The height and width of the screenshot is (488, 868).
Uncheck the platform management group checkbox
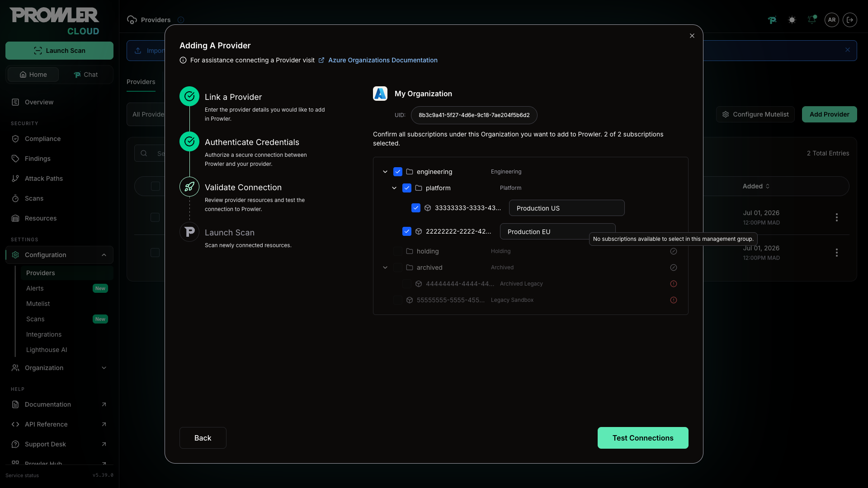click(x=407, y=188)
